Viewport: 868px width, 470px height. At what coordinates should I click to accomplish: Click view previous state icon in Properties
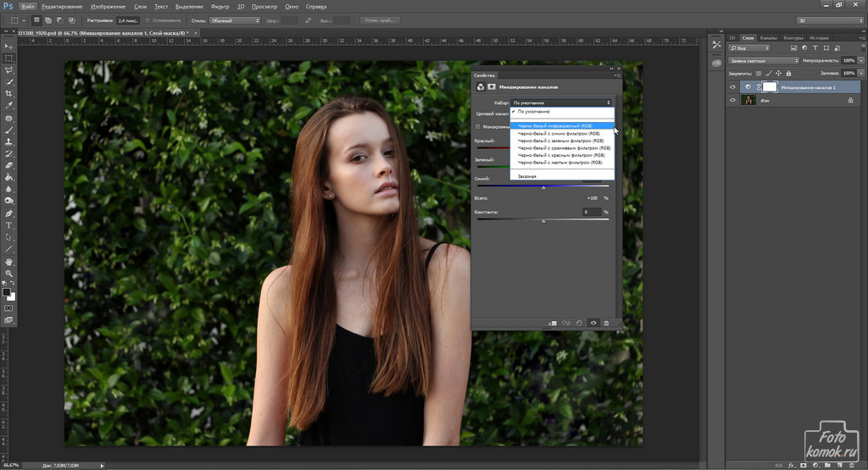(565, 323)
